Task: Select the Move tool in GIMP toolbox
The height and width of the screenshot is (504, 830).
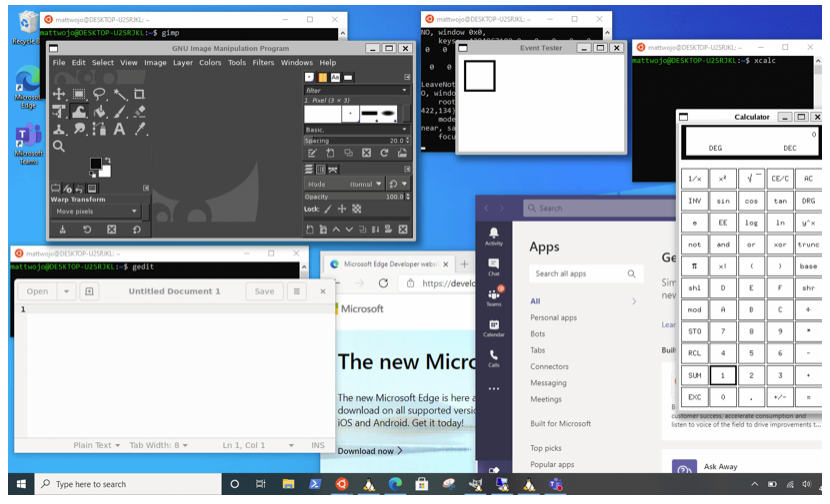Action: (59, 94)
